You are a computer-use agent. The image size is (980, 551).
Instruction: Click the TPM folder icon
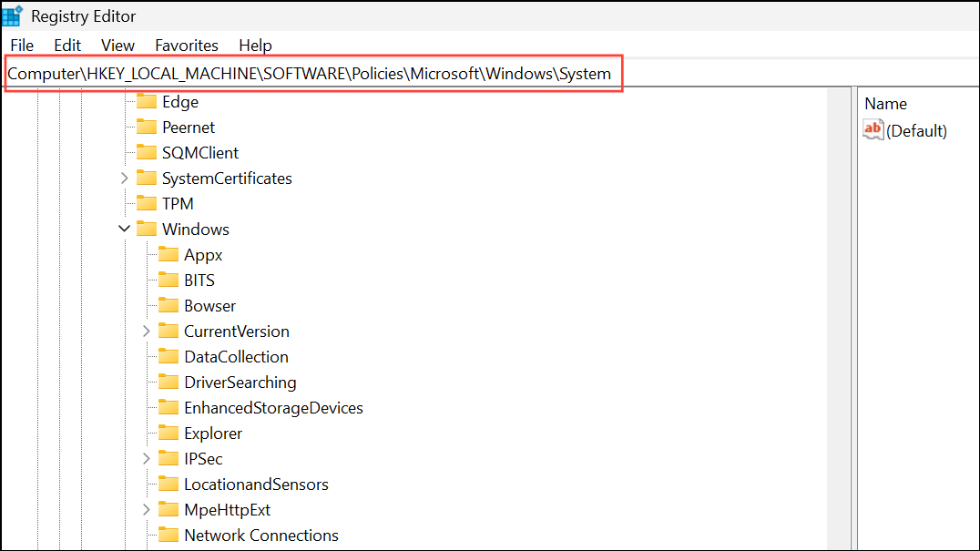[x=147, y=203]
